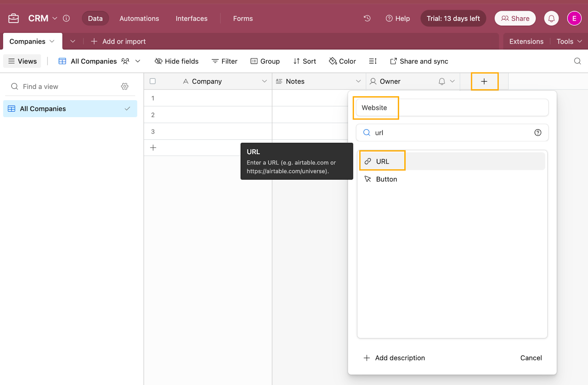
Task: Open the Color menu
Action: tap(343, 61)
